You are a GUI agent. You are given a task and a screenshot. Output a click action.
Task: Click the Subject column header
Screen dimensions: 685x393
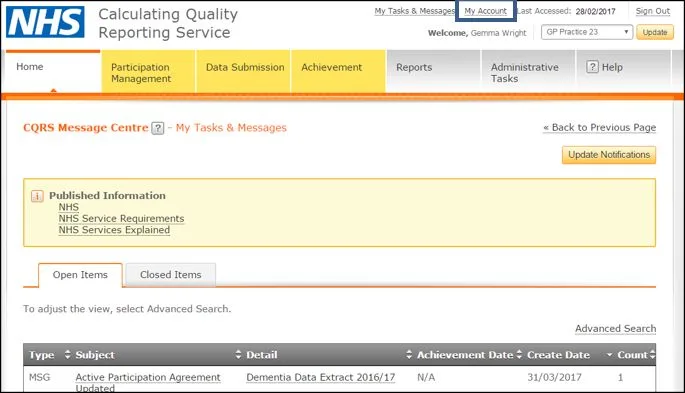pyautogui.click(x=95, y=355)
